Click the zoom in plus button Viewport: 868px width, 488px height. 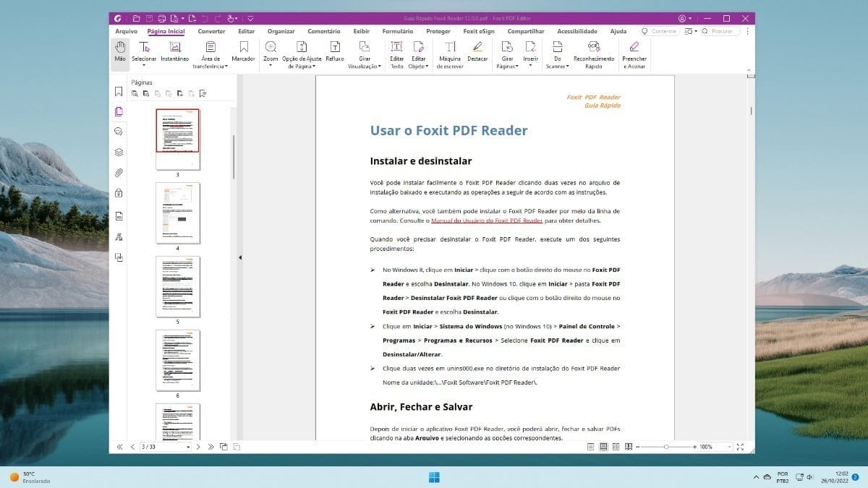point(694,447)
